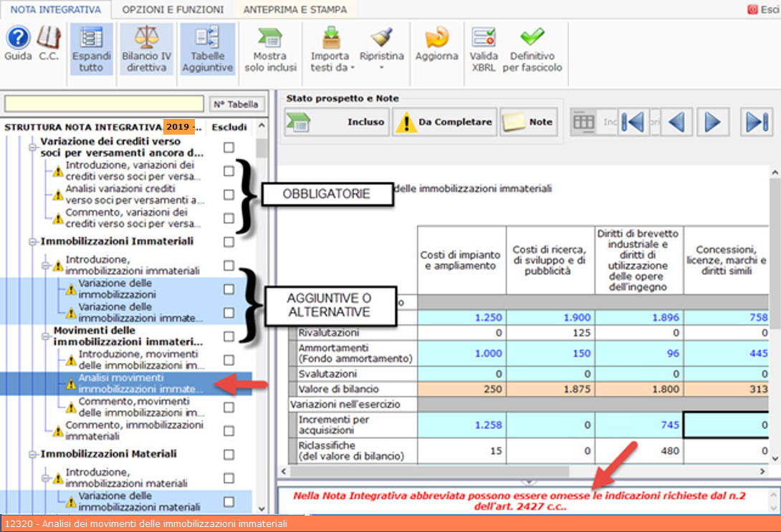Check Escludi for Immobilizzazioni Immateriali

(229, 242)
